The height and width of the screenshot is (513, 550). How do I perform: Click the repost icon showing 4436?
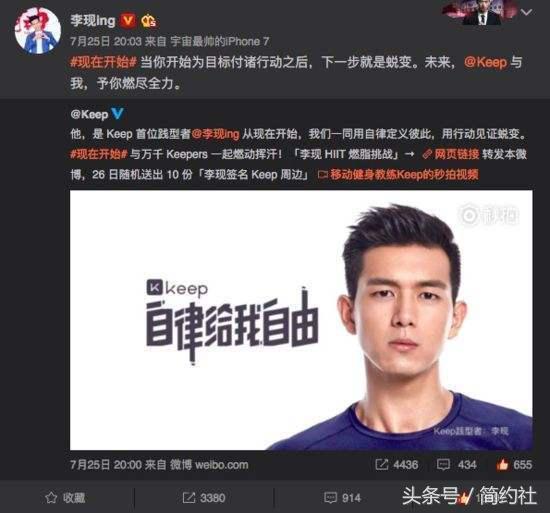click(x=382, y=465)
